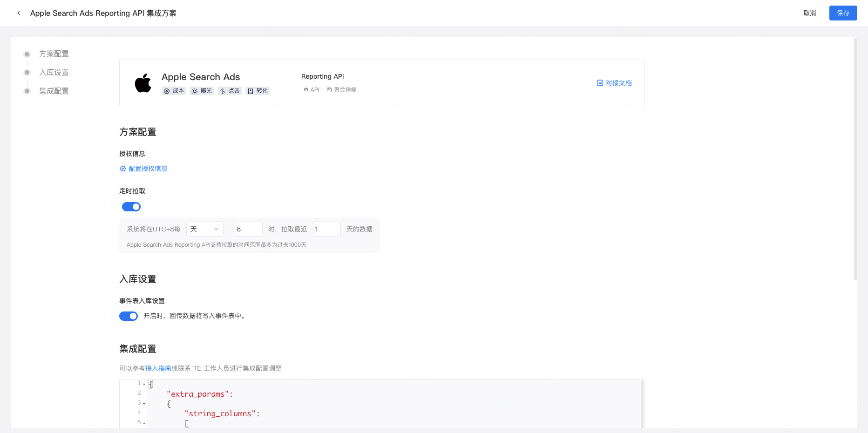Go to 入库设置 in the side navigation
This screenshot has height=433, width=868.
coord(54,73)
